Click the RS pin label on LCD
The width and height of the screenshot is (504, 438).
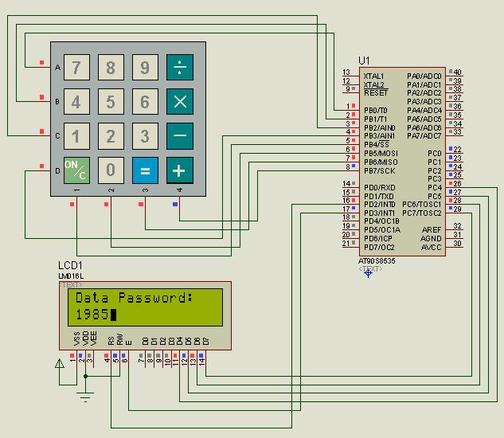click(x=111, y=341)
